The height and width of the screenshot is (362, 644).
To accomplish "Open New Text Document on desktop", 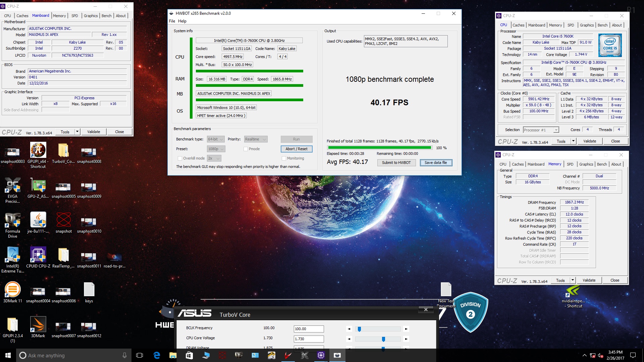I will point(446,295).
